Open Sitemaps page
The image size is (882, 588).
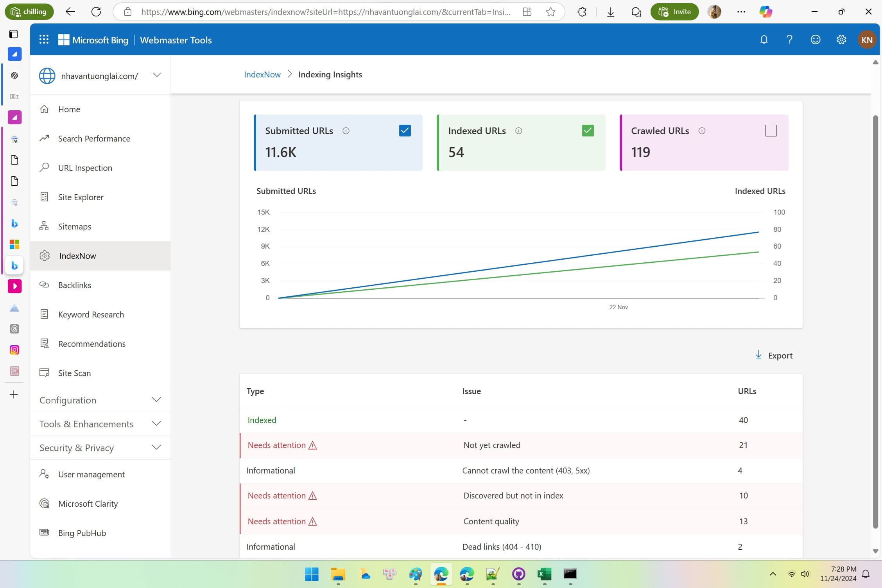[x=100, y=226]
